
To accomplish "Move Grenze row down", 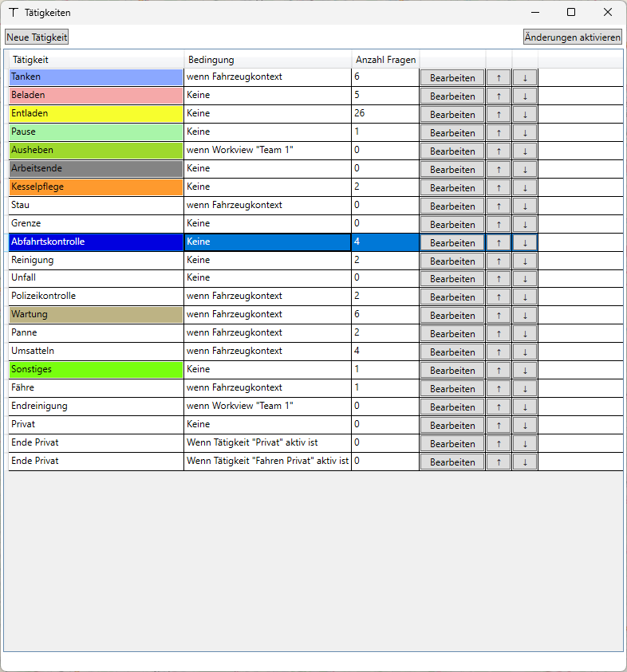I will coord(525,225).
